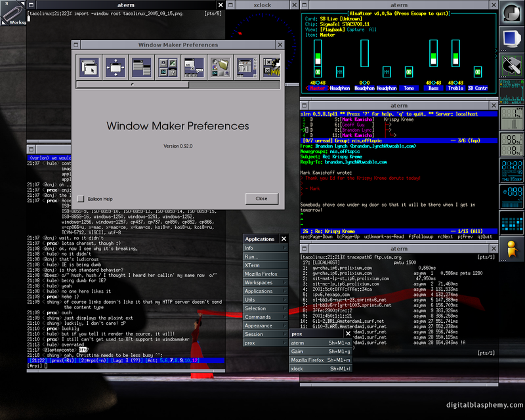Screen dimensions: 525x420
Task: Click the irssi [#rpi] input line
Action: coord(125,366)
